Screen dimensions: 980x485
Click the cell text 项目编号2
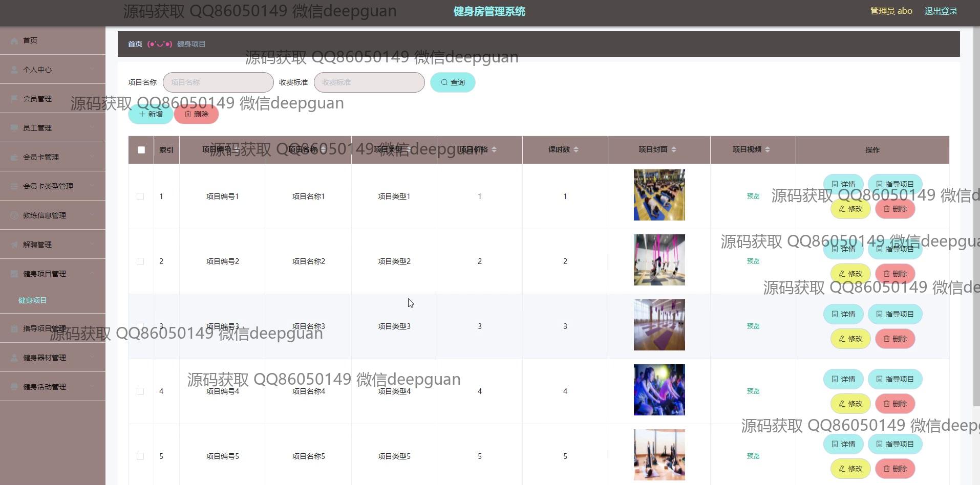tap(223, 261)
